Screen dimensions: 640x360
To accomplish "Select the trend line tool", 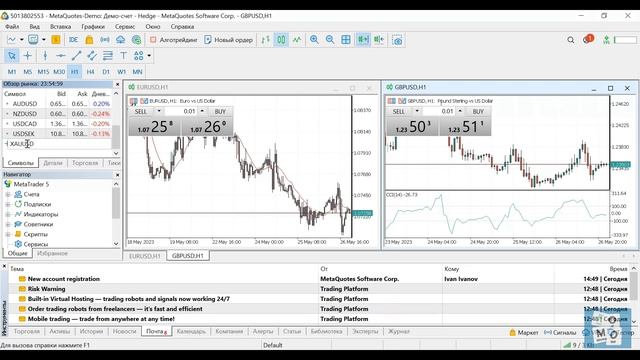I will (76, 56).
